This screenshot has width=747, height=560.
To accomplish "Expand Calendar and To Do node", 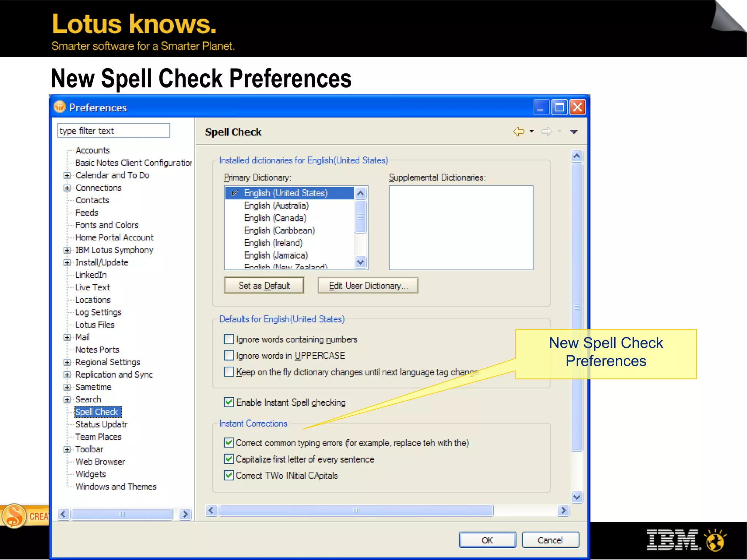I will click(67, 175).
